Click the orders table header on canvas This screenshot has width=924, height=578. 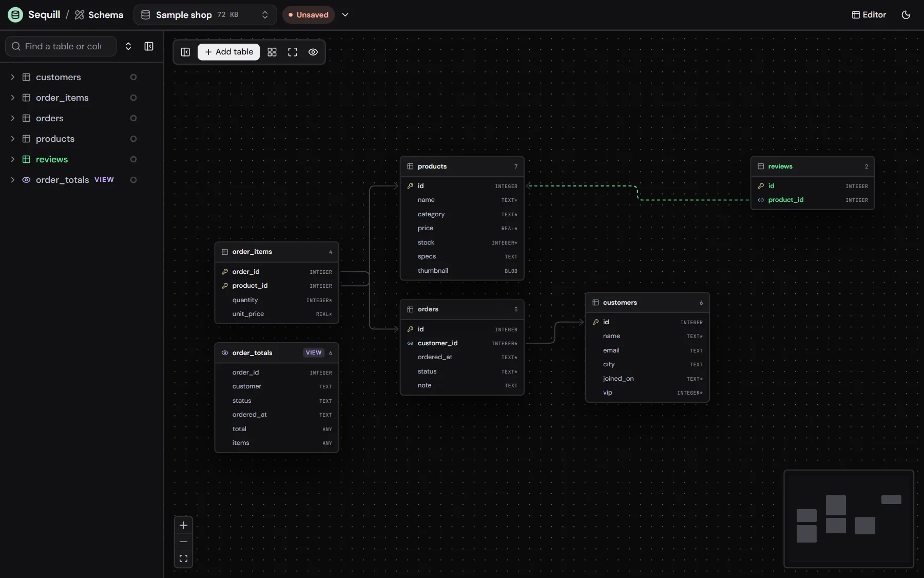(x=462, y=309)
